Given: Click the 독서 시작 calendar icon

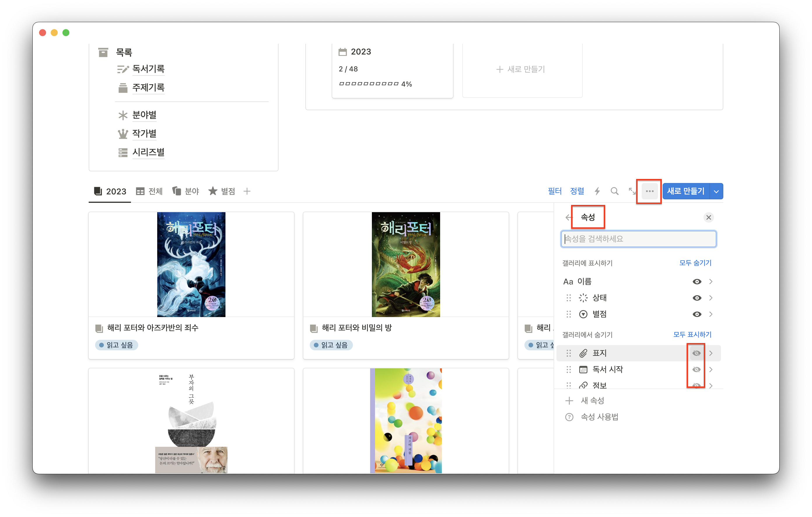Looking at the screenshot, I should (583, 370).
